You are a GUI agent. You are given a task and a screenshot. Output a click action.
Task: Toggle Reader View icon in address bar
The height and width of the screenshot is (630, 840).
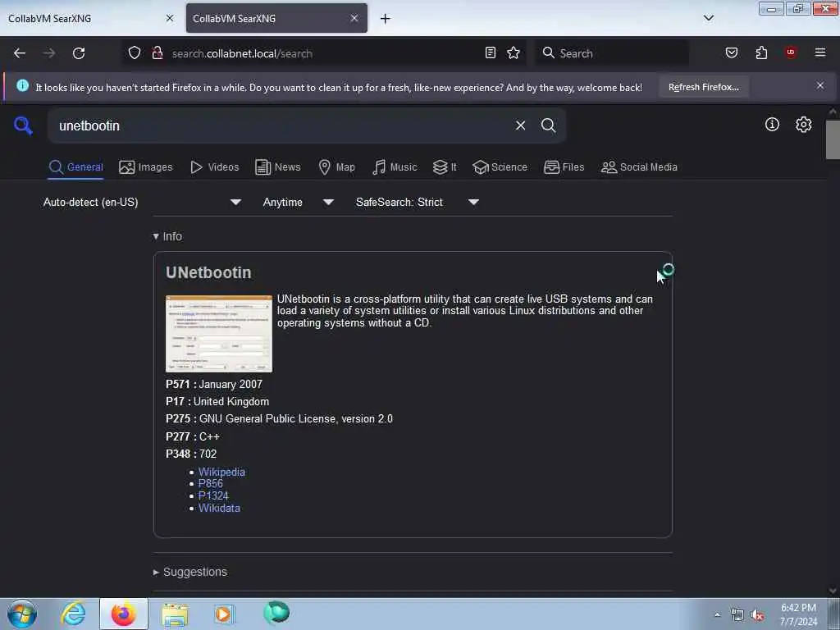click(491, 53)
